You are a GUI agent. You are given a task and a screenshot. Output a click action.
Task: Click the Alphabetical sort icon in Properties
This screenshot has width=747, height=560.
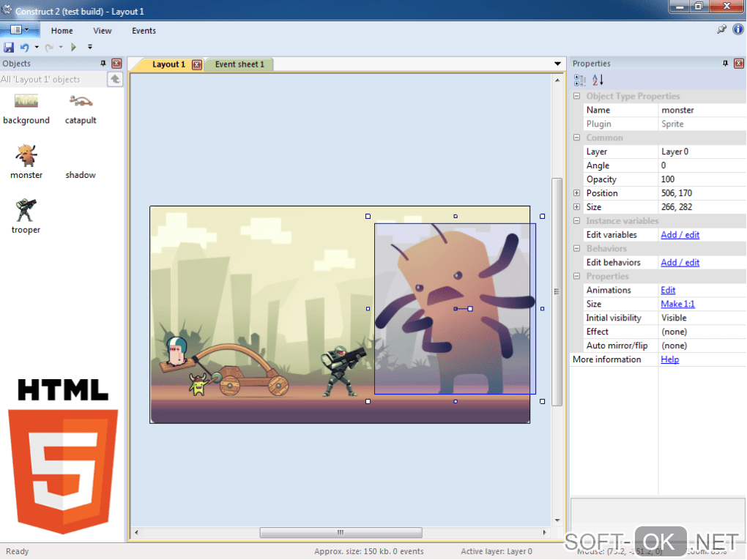598,80
